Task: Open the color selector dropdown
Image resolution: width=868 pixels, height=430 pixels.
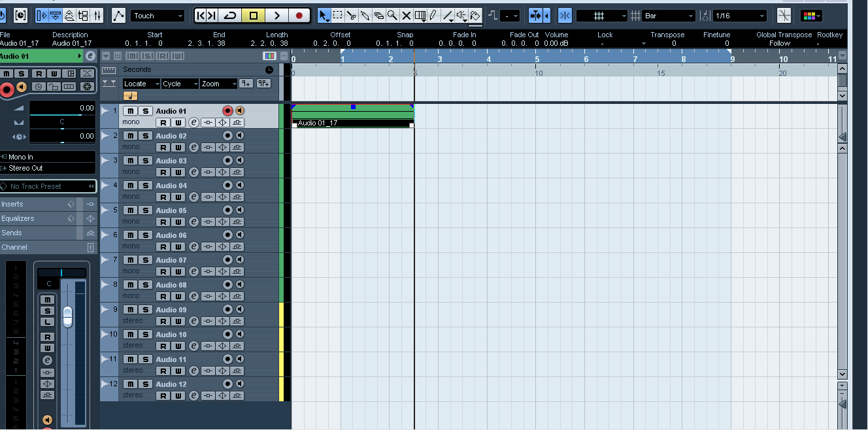Action: coord(811,16)
